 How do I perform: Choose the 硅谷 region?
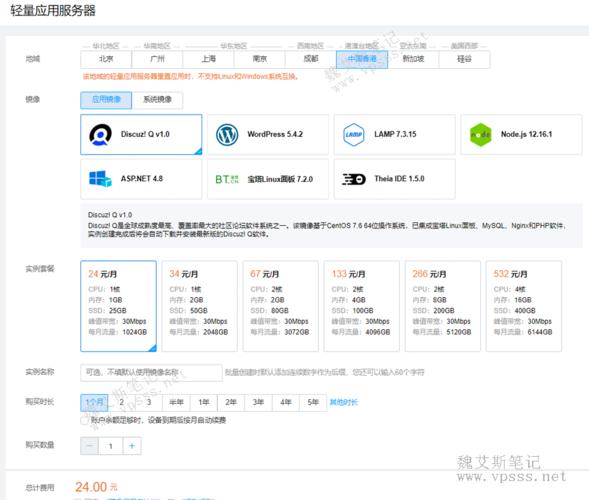pyautogui.click(x=464, y=59)
